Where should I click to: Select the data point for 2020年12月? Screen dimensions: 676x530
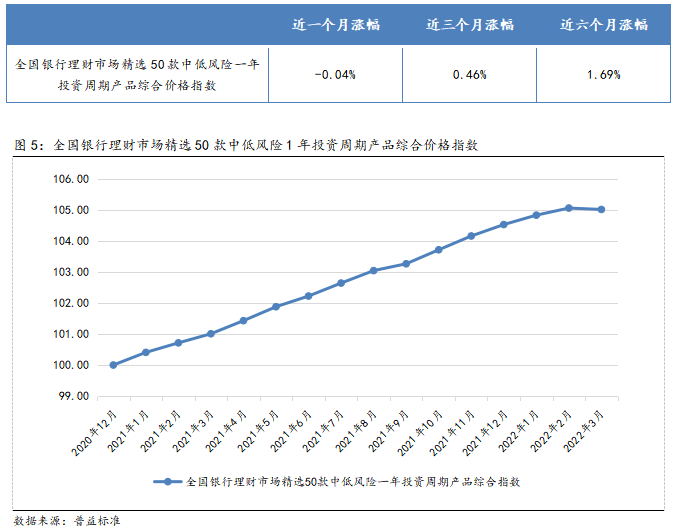[x=113, y=365]
